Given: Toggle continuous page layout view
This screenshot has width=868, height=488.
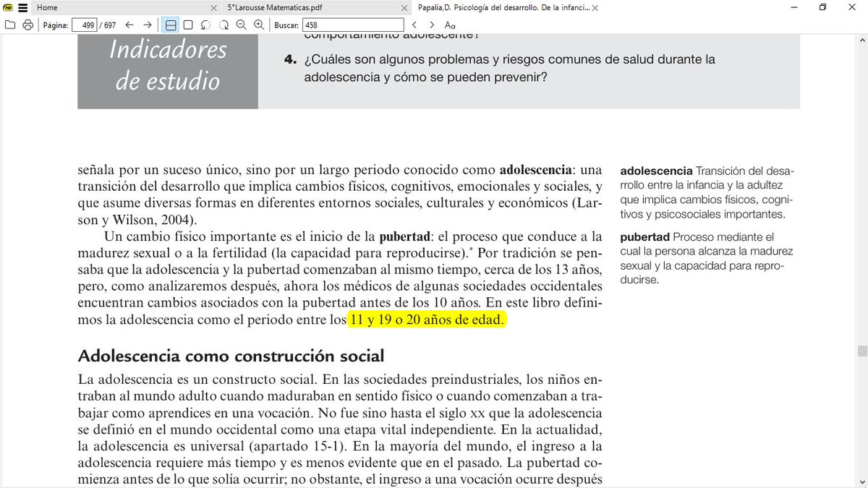Looking at the screenshot, I should 171,25.
